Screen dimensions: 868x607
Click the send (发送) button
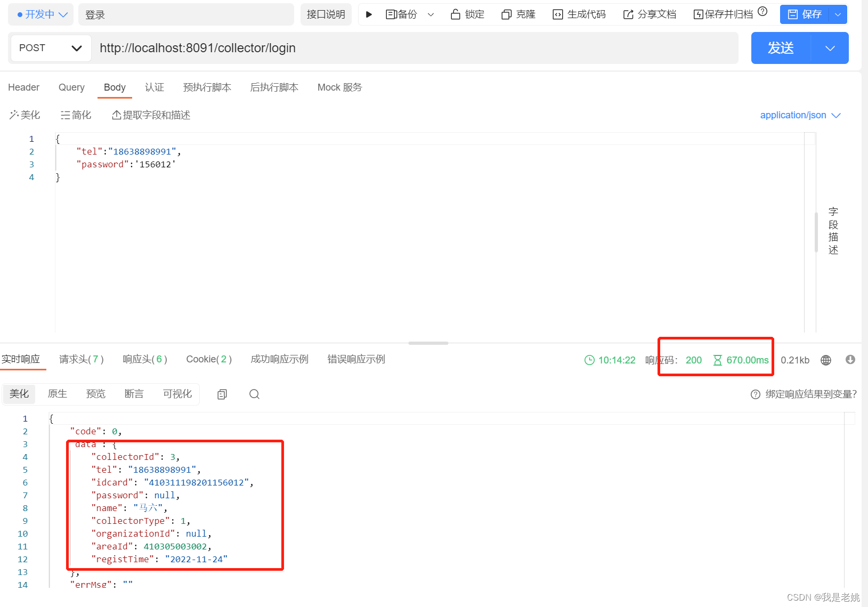point(781,48)
